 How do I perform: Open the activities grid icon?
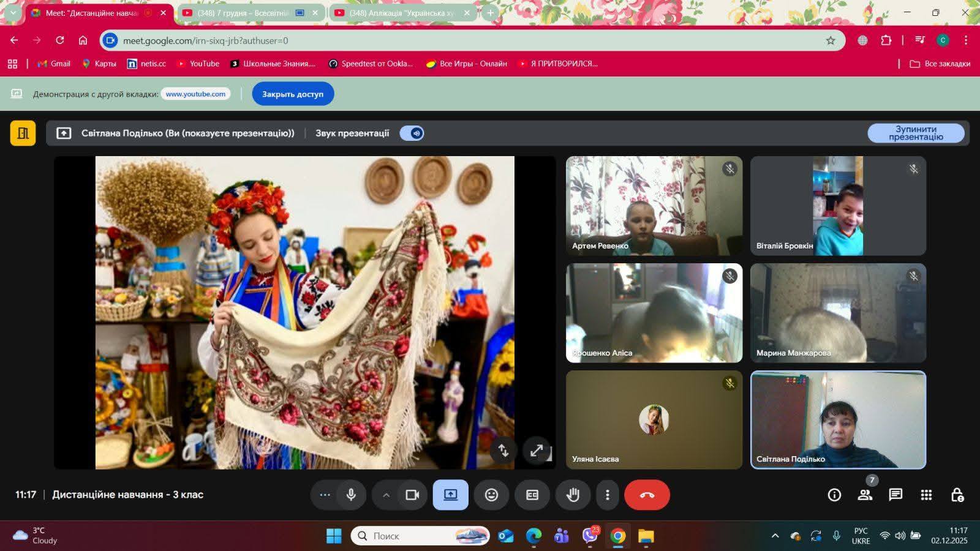926,495
